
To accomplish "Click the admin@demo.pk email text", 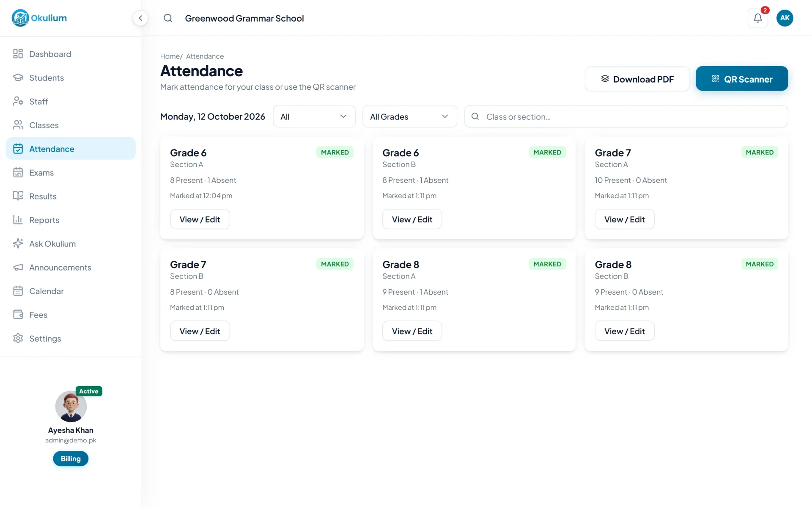I will click(71, 440).
